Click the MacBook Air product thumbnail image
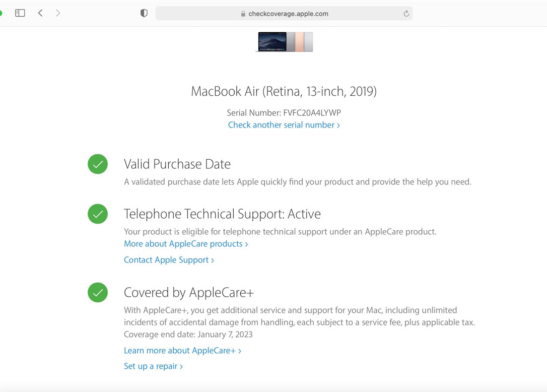Image resolution: width=547 pixels, height=392 pixels. (x=284, y=41)
